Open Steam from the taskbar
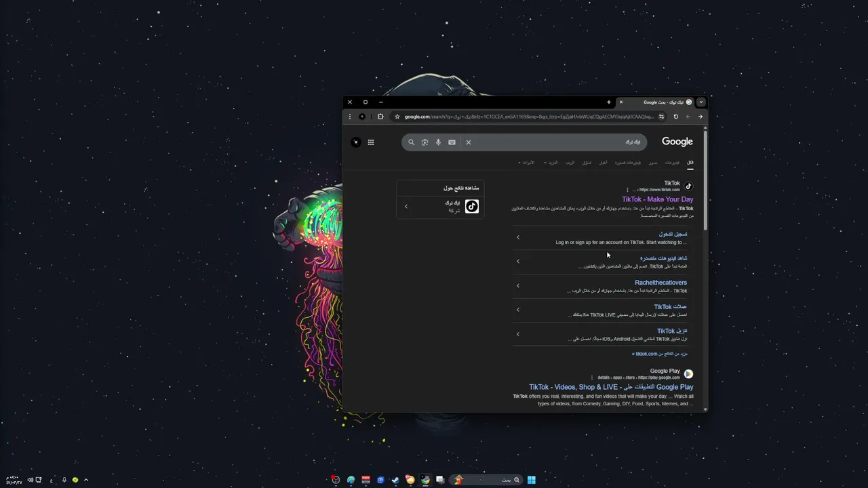 [x=395, y=480]
